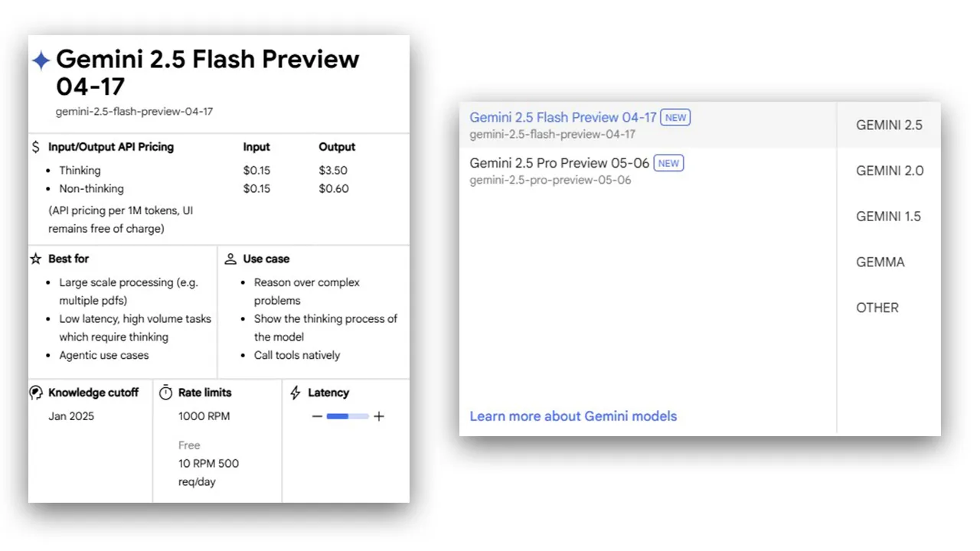Click the plus icon on latency meter
980x551 pixels.
378,416
